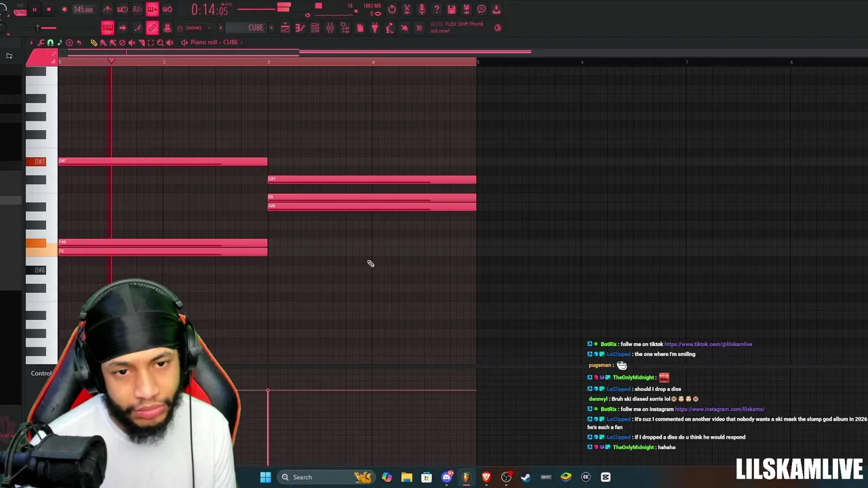Select the Mute tool in piano roll
Screen dimensions: 868x488
point(132,42)
